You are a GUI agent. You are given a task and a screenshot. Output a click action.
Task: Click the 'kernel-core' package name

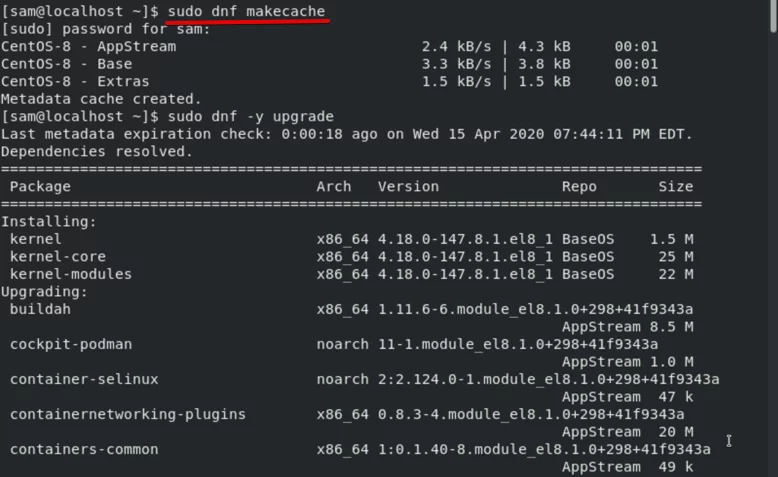point(58,257)
